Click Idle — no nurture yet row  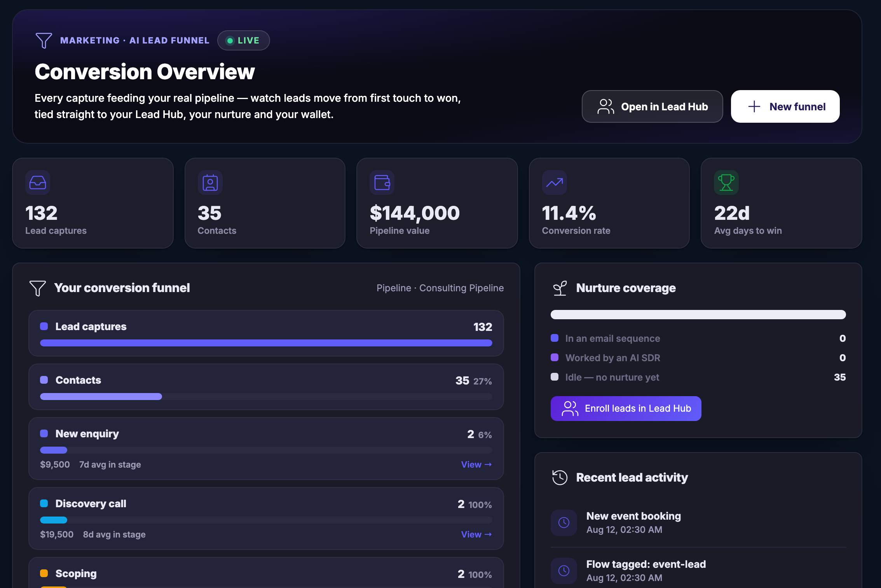(x=698, y=377)
